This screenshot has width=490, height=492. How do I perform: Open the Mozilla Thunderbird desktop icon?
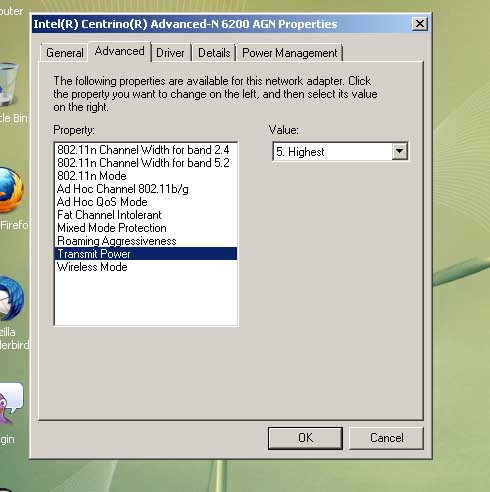pos(12,312)
